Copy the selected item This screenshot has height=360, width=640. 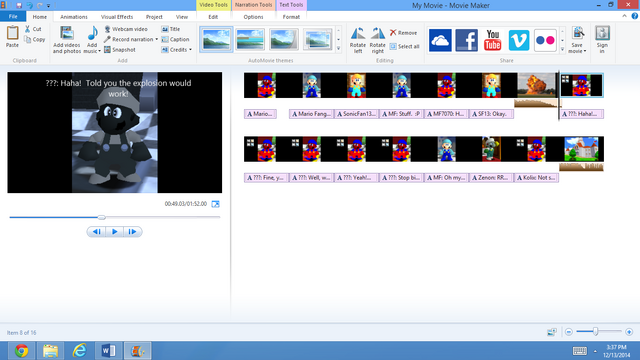pos(35,40)
